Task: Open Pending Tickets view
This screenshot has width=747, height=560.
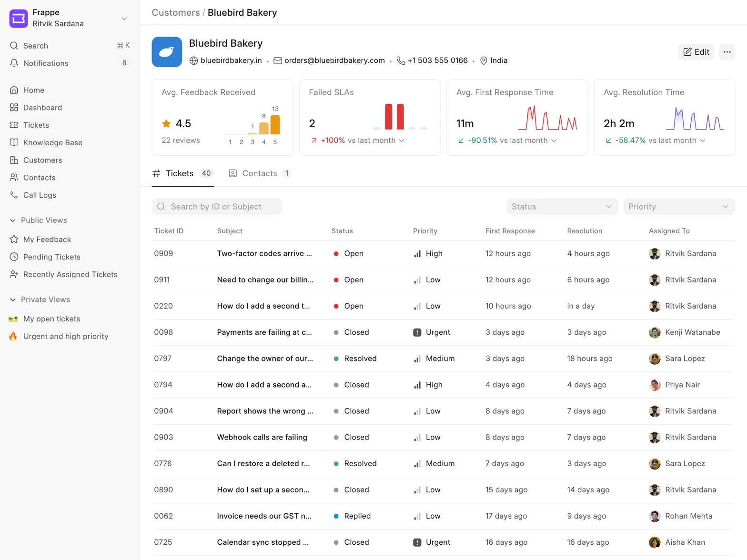Action: [70, 257]
